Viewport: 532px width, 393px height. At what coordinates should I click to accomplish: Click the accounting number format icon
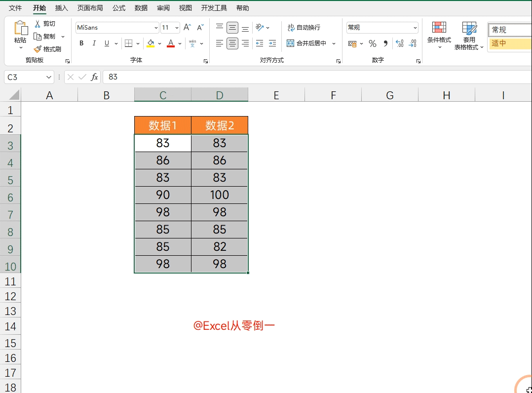[352, 43]
